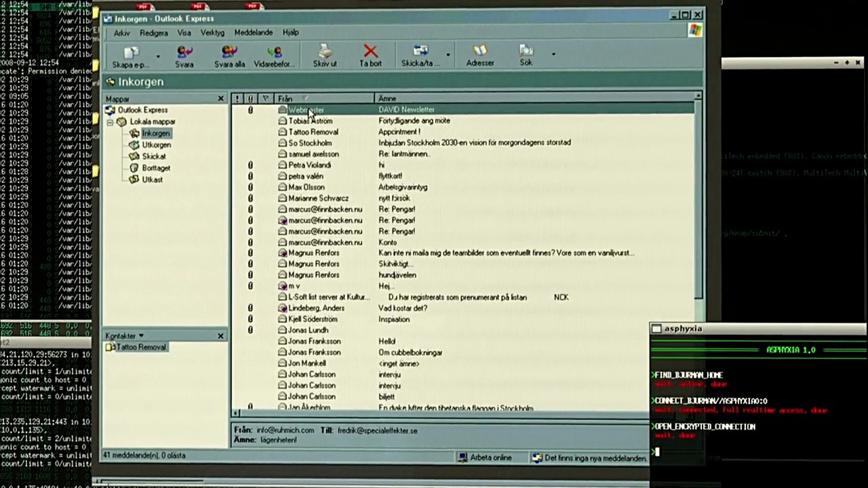
Task: Click the envelope icon beside Jon Mankell
Action: (283, 363)
